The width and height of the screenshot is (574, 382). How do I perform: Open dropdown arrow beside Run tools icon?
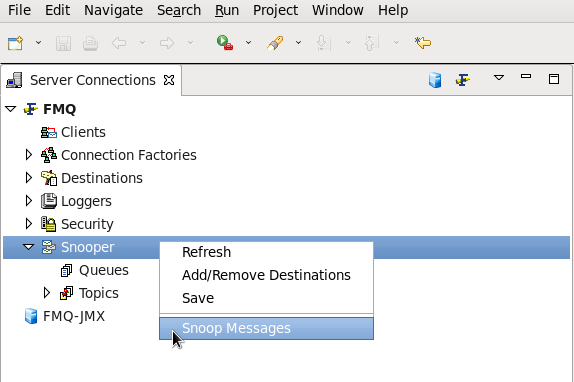[x=248, y=43]
